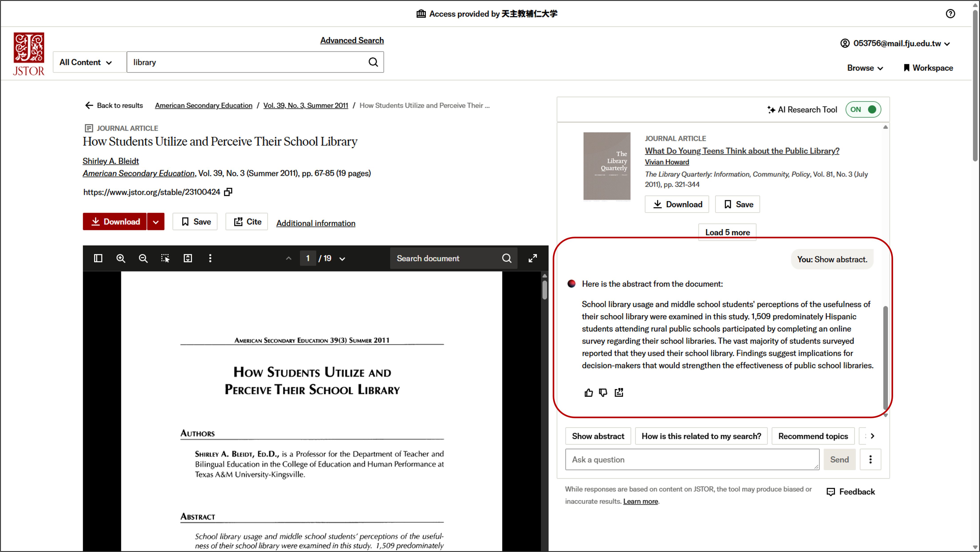Click the search magnifier icon beside library
Image resolution: width=980 pixels, height=552 pixels.
pos(373,62)
